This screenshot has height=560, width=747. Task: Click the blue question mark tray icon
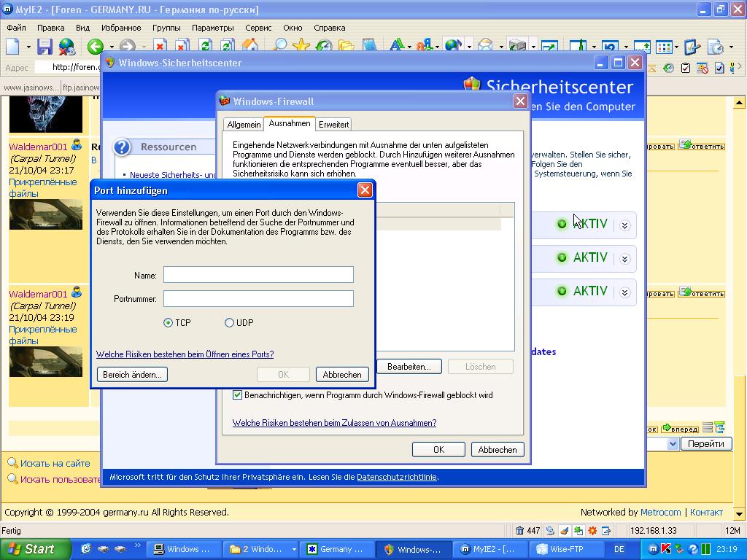tap(693, 549)
